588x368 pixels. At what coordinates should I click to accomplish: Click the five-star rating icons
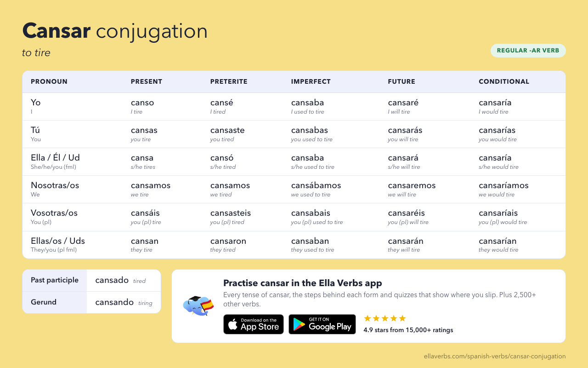pyautogui.click(x=385, y=318)
